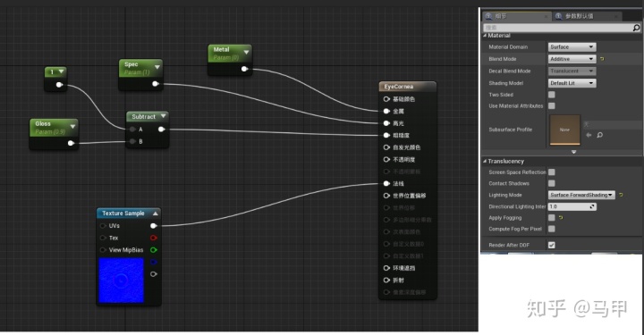Click the Subtract node output pin

point(161,130)
